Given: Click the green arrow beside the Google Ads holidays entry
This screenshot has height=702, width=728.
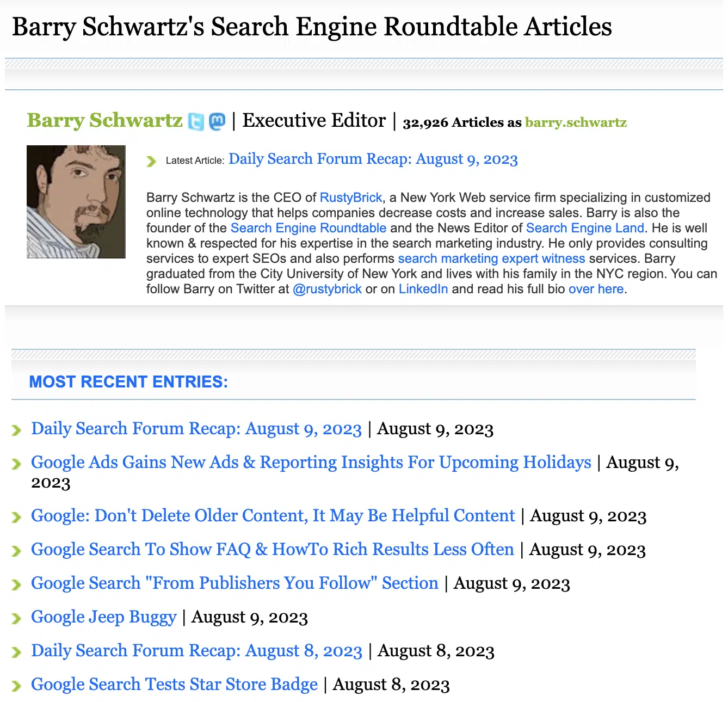Looking at the screenshot, I should click(16, 463).
